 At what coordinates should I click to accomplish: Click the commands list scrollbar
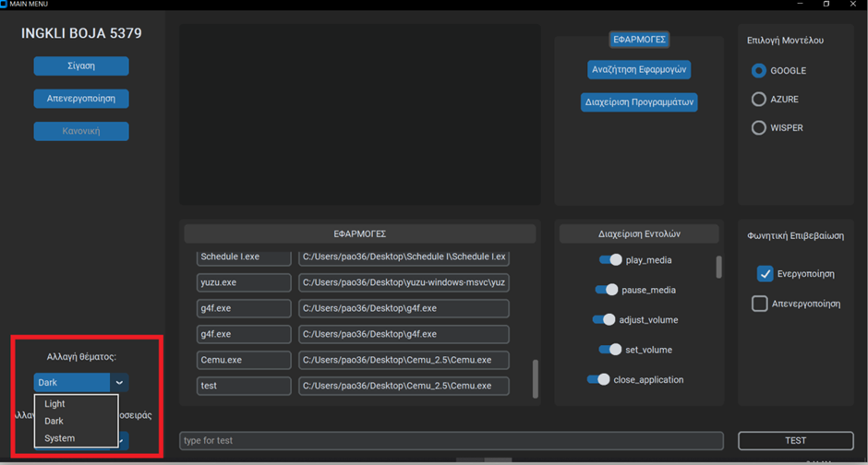pyautogui.click(x=718, y=267)
